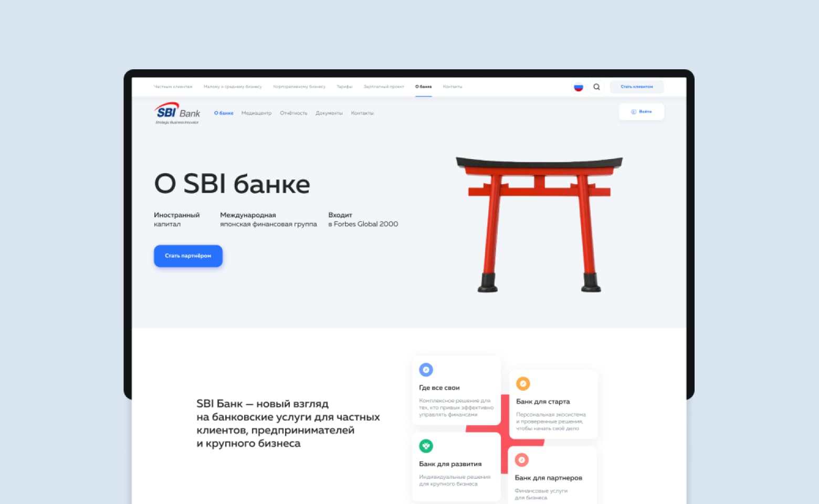The height and width of the screenshot is (504, 819).
Task: Click Международная японская финансовая группа text
Action: 268,219
